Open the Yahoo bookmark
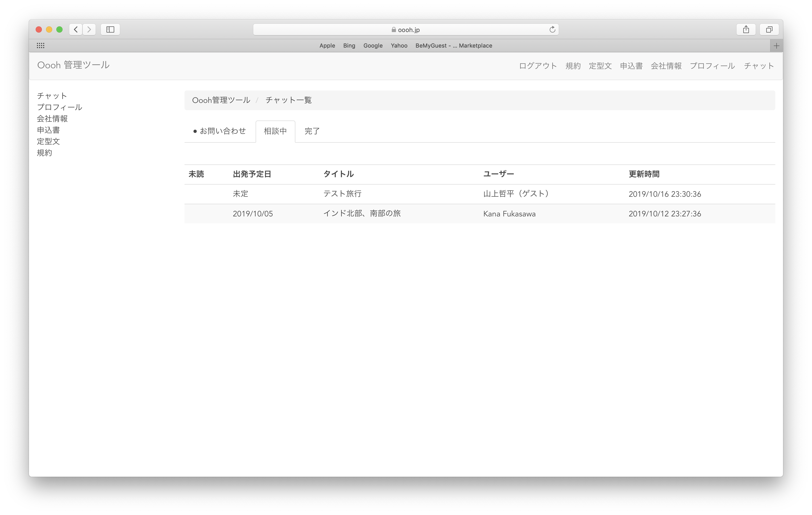The image size is (812, 515). pos(399,46)
